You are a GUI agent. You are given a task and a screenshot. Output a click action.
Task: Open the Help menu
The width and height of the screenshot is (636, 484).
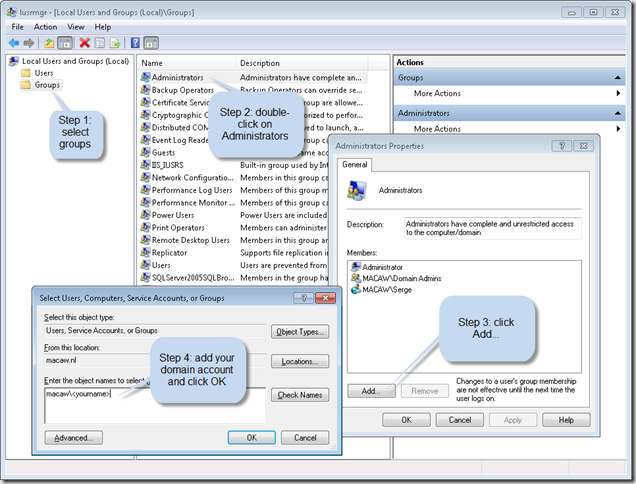pyautogui.click(x=103, y=27)
